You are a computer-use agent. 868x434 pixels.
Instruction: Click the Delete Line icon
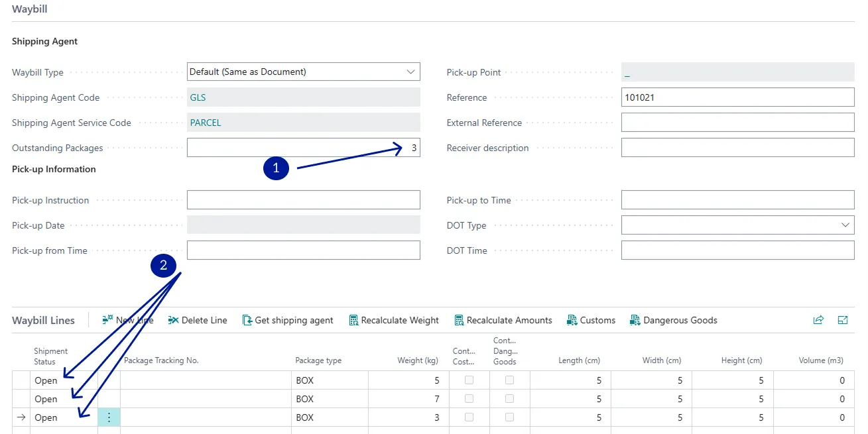click(174, 320)
